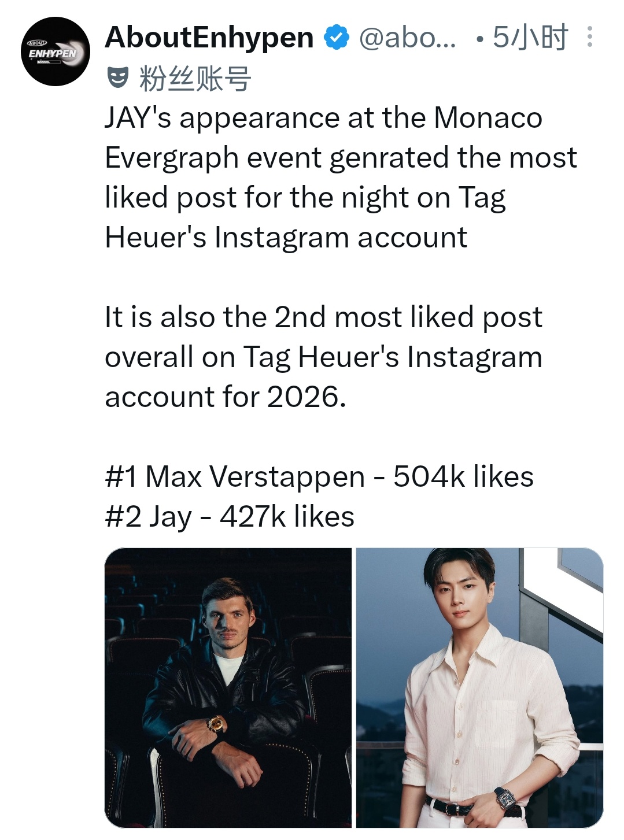Tap the "It is also the 2nd" paragraph

tap(324, 357)
